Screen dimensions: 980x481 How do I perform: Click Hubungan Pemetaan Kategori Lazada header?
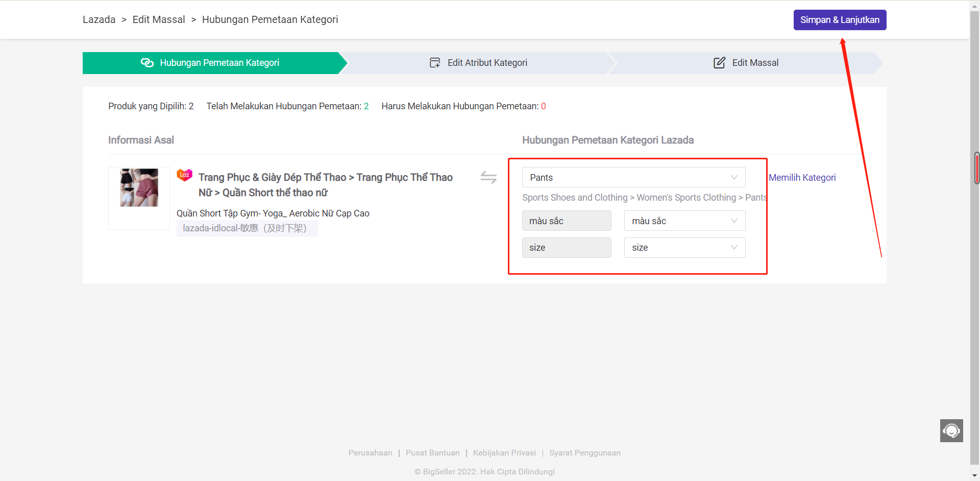608,140
